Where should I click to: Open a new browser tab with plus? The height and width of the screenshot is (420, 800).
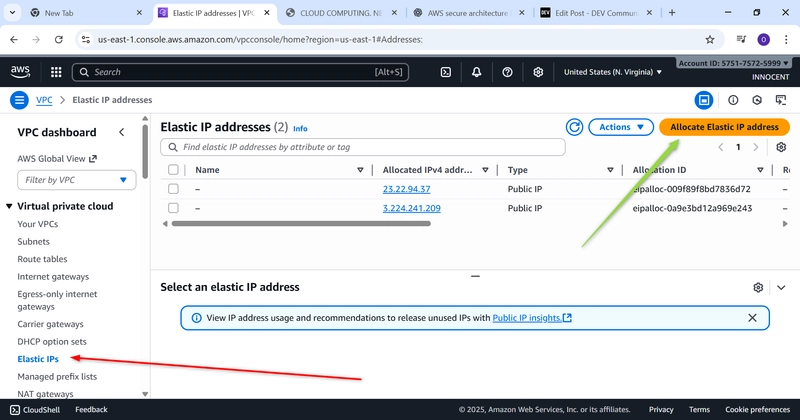(x=672, y=13)
